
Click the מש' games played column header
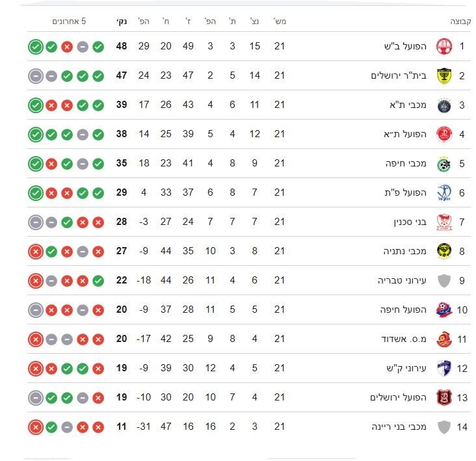click(280, 21)
